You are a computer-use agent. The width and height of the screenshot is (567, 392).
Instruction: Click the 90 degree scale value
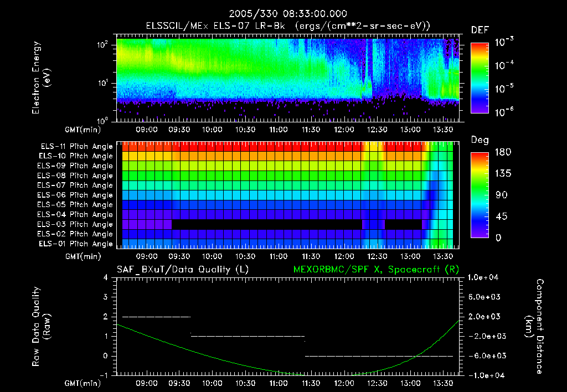pos(502,195)
